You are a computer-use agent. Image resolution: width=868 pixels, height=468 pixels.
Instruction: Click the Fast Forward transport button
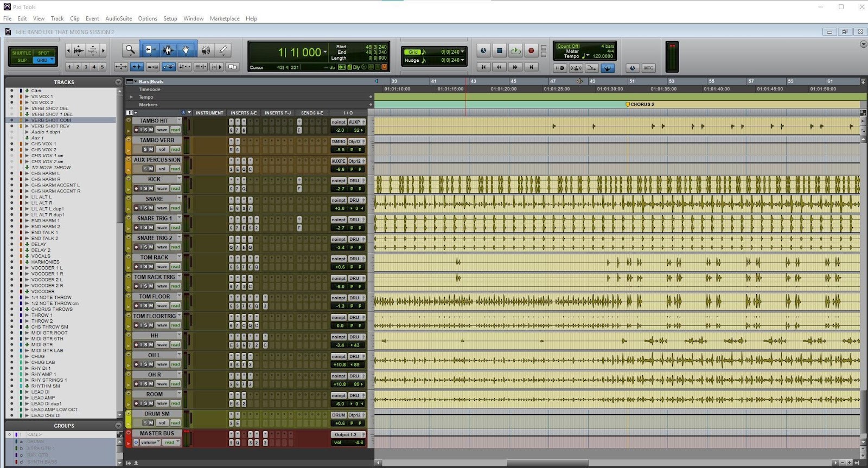click(515, 67)
